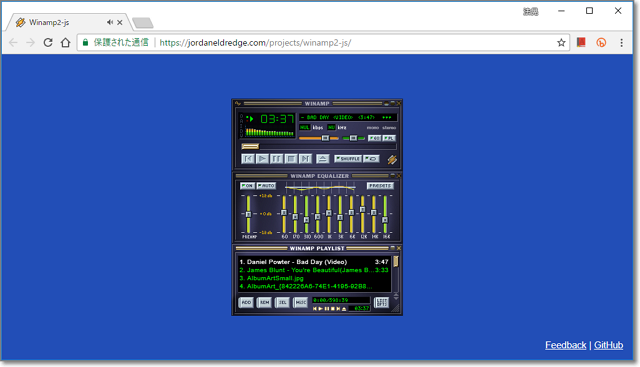Click the balance slider handle

tap(353, 138)
